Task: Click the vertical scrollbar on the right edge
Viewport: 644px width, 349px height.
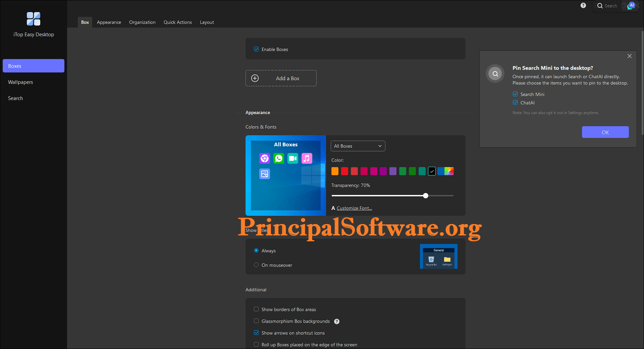Action: [x=642, y=83]
